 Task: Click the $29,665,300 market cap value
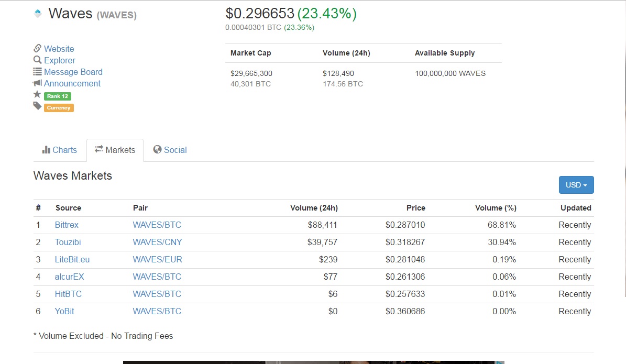(x=251, y=73)
